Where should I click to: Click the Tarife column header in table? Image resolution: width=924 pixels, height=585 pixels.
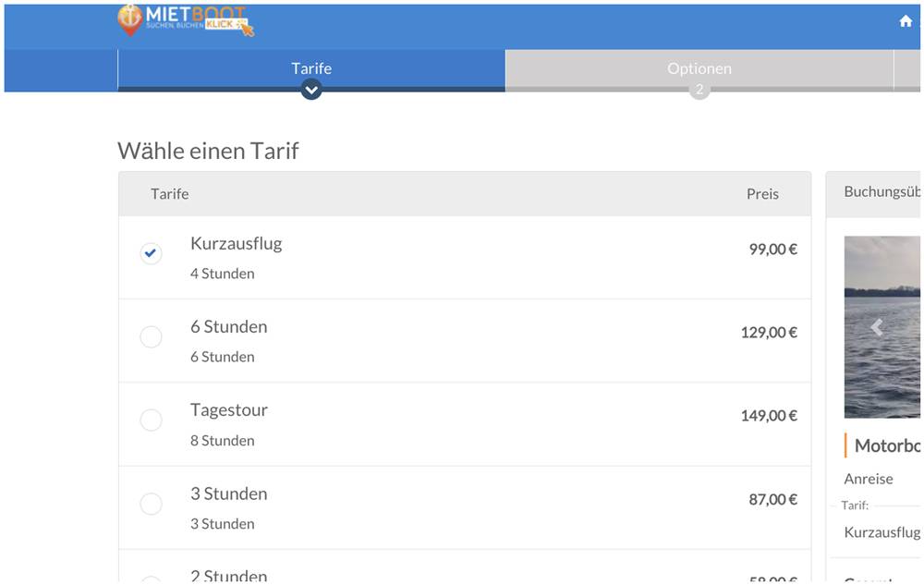click(170, 194)
